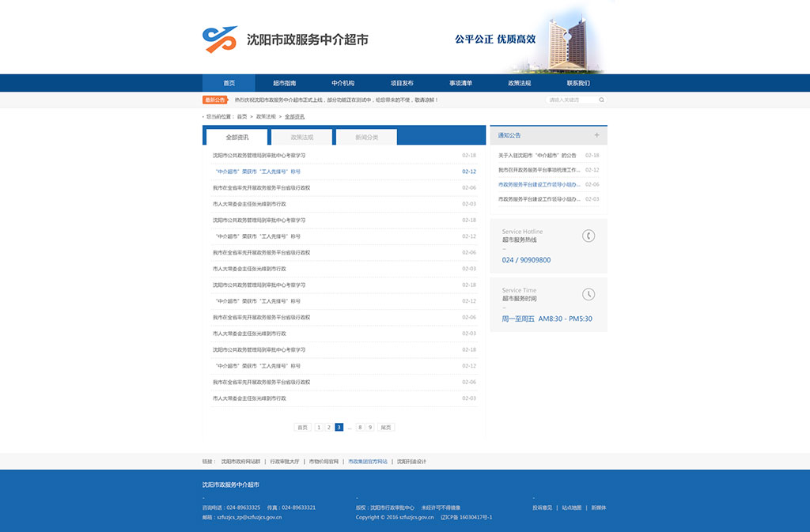Switch to the 新闻分类 tab
This screenshot has height=532, width=810.
click(x=366, y=138)
